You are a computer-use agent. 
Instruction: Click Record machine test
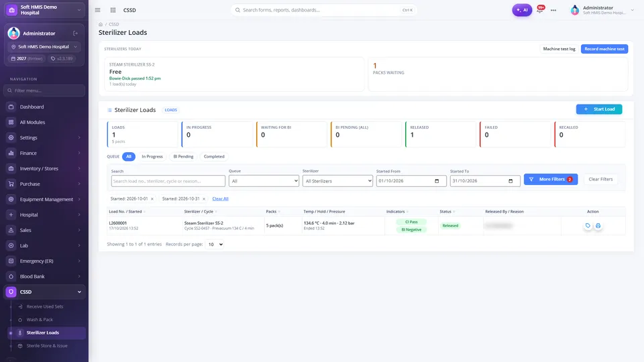point(604,49)
